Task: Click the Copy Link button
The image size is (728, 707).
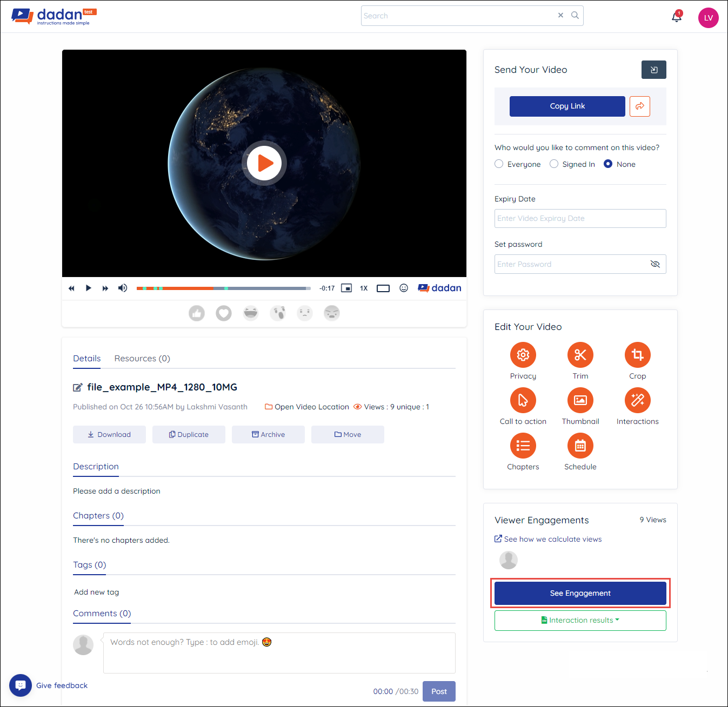Action: coord(567,106)
